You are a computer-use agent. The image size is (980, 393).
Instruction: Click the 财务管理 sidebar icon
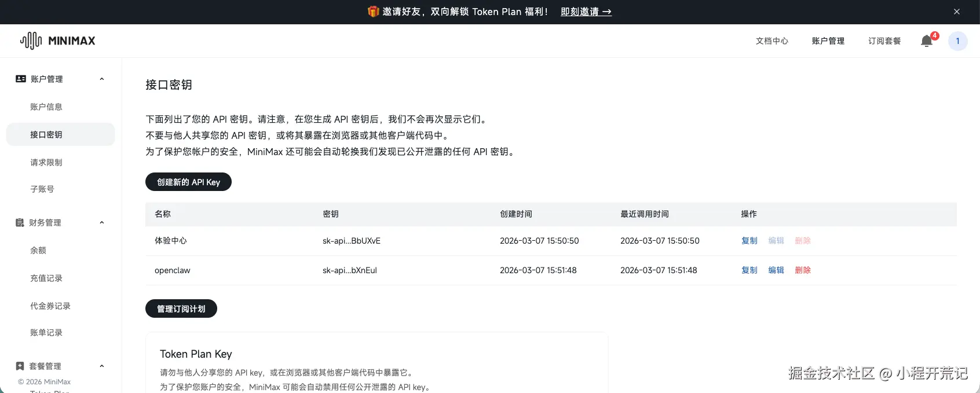[x=20, y=222]
